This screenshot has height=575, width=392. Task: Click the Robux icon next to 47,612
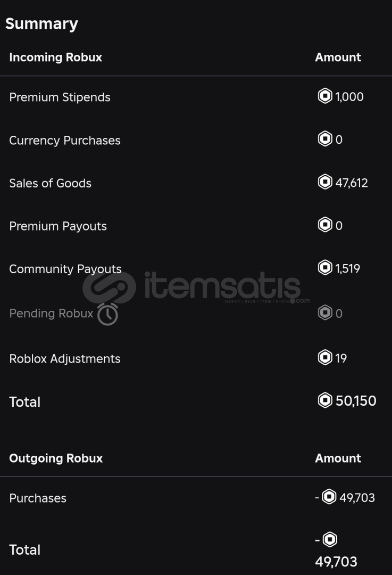coord(325,182)
